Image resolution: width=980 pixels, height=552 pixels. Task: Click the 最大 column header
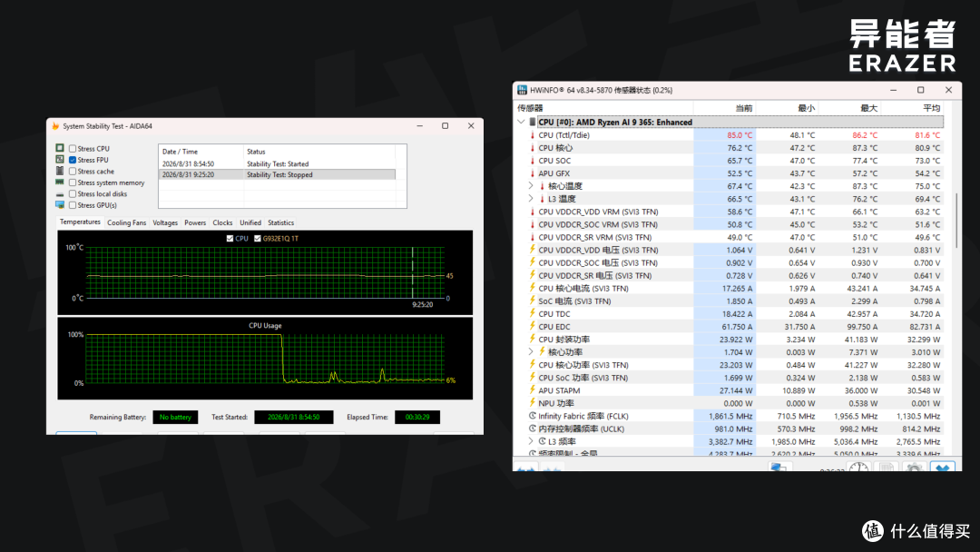point(850,108)
